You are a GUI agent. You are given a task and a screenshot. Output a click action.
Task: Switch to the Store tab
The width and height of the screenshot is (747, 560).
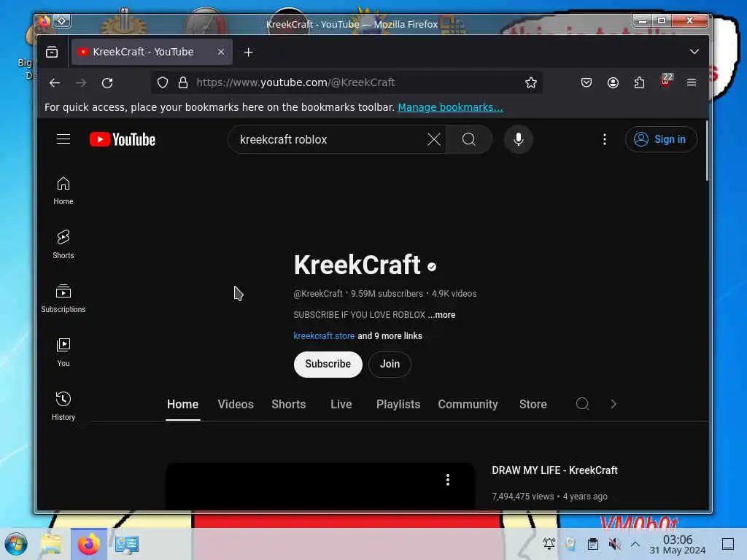533,404
